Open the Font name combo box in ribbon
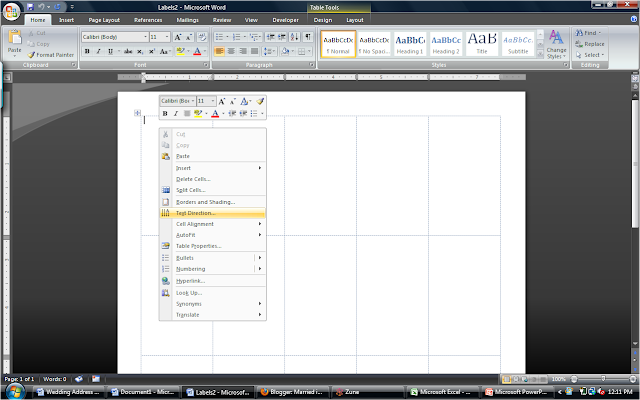The width and height of the screenshot is (640, 400). click(x=115, y=37)
